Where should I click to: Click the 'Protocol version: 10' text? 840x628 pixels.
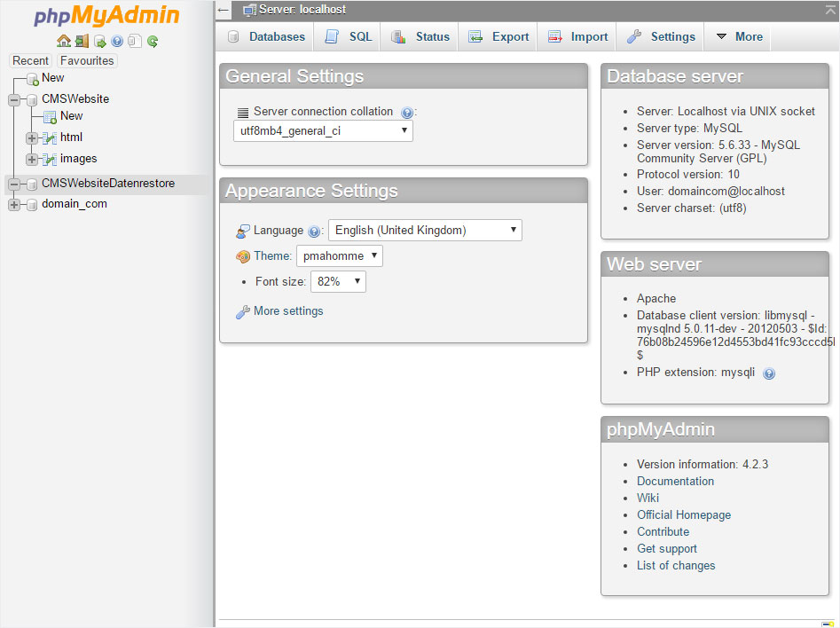[x=687, y=175]
